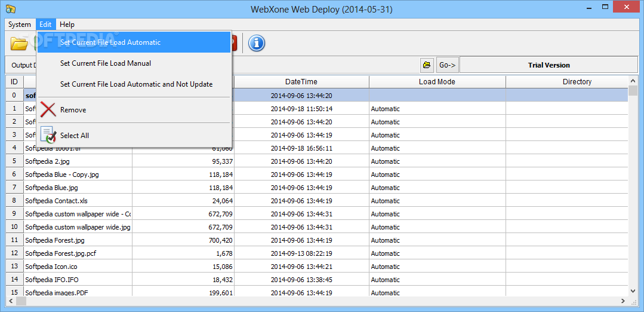Click date cell 2014-09-18 11:50:14
Image resolution: width=644 pixels, height=312 pixels.
tap(301, 109)
